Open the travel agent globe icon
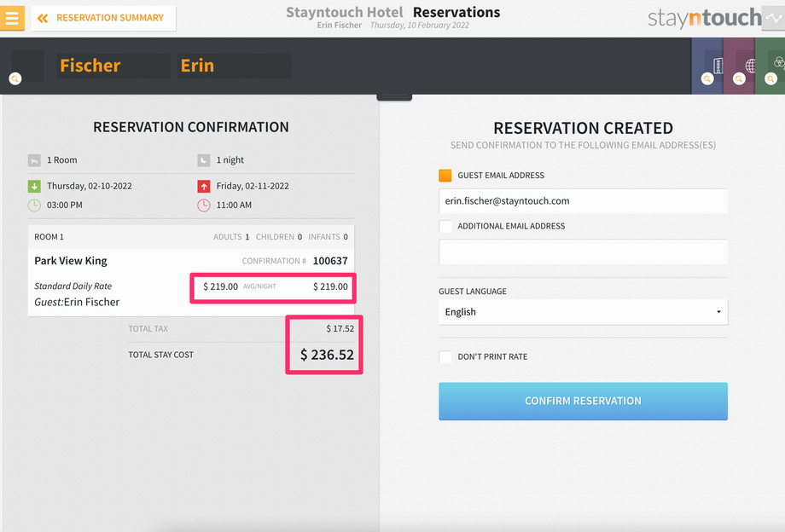This screenshot has height=532, width=785. click(x=750, y=66)
